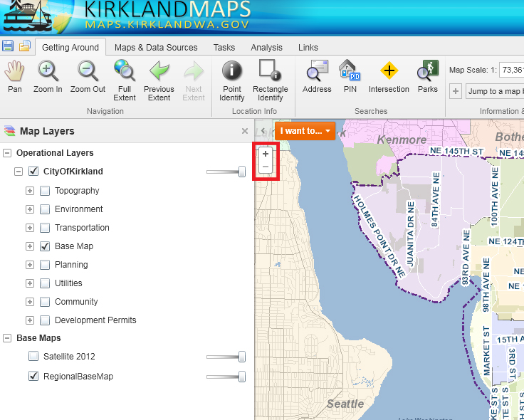524x420 pixels.
Task: Turn on Satellite 2012 basemap
Action: 33,357
